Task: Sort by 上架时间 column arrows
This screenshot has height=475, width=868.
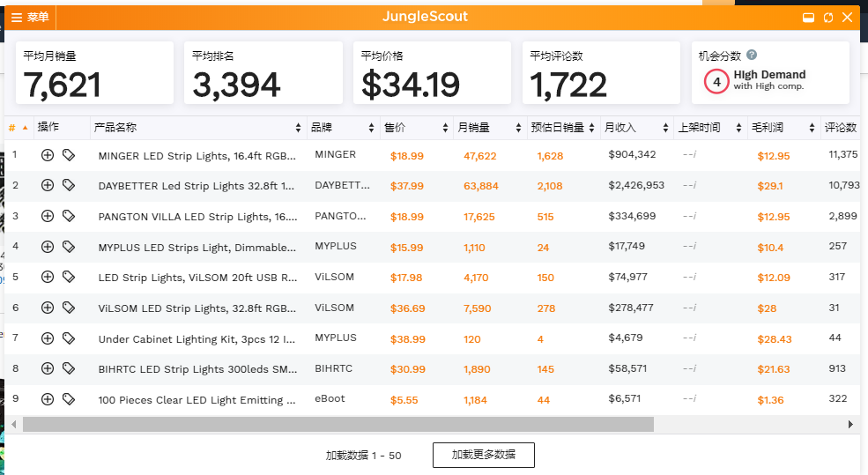Action: [x=738, y=128]
